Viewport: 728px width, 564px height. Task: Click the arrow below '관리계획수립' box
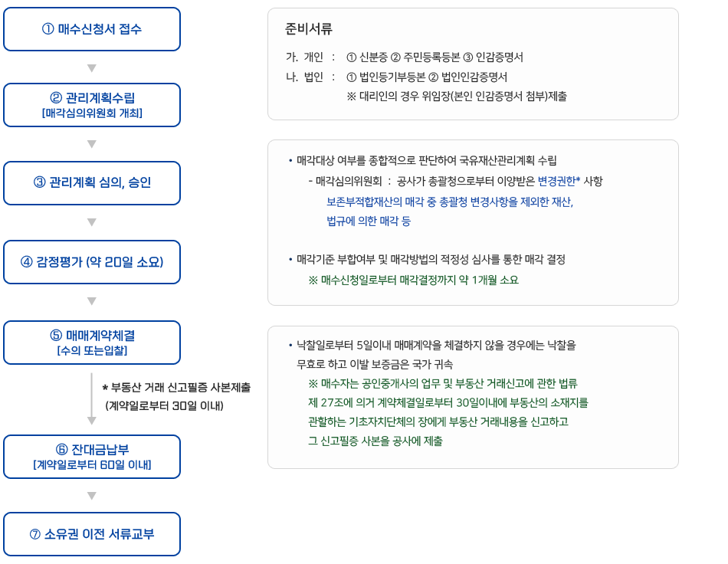[92, 144]
